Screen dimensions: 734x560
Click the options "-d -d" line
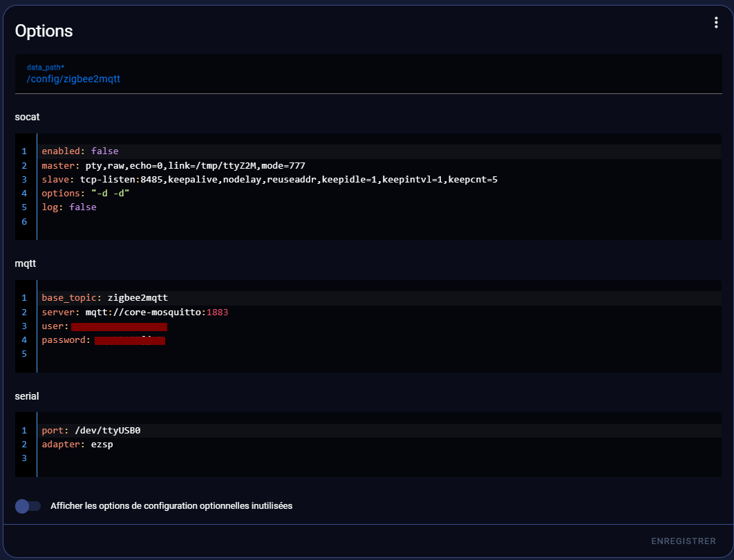point(379,194)
